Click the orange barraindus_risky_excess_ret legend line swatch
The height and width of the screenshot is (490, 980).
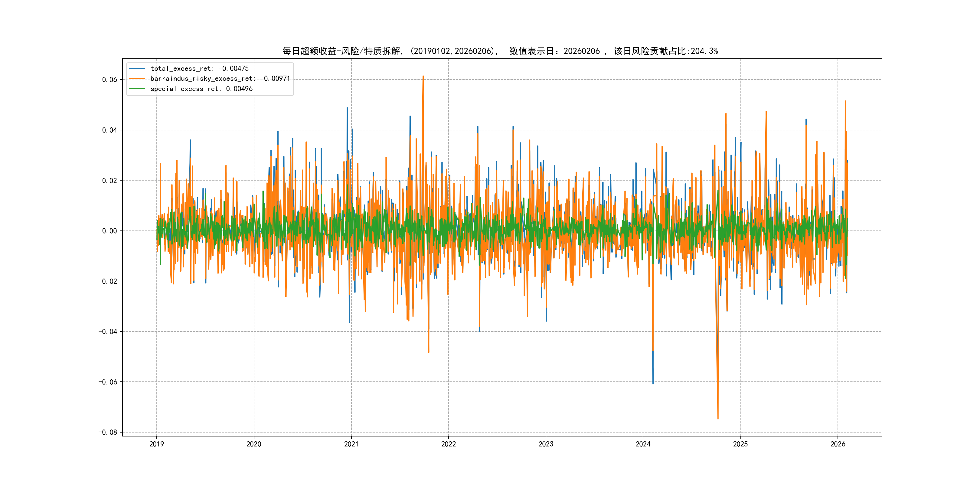[x=137, y=79]
